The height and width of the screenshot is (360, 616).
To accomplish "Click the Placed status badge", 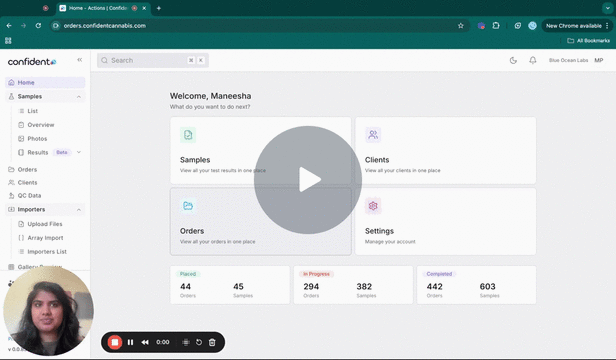I will [x=188, y=274].
